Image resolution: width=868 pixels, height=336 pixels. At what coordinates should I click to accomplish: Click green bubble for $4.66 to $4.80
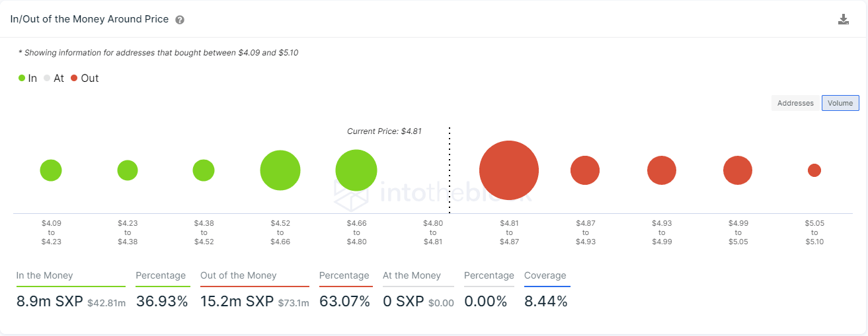click(x=356, y=170)
